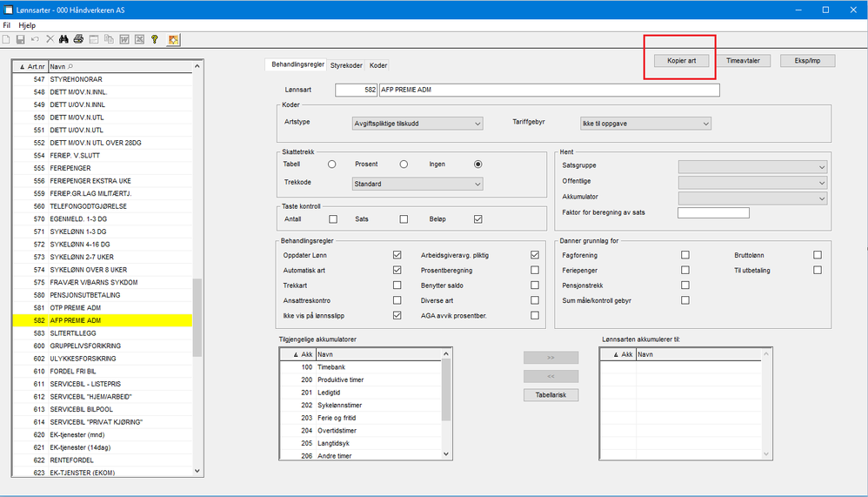
Task: Select the Tabell radio button
Action: [x=332, y=164]
